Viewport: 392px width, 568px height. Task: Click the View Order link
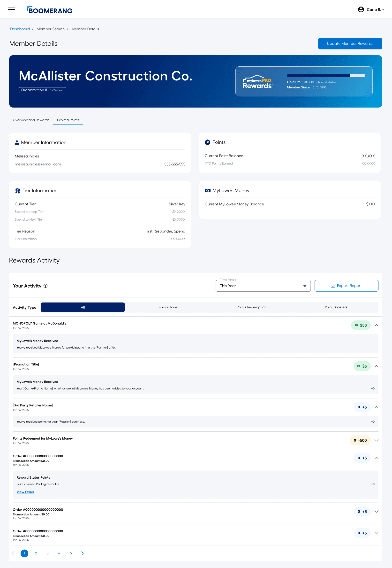point(26,492)
